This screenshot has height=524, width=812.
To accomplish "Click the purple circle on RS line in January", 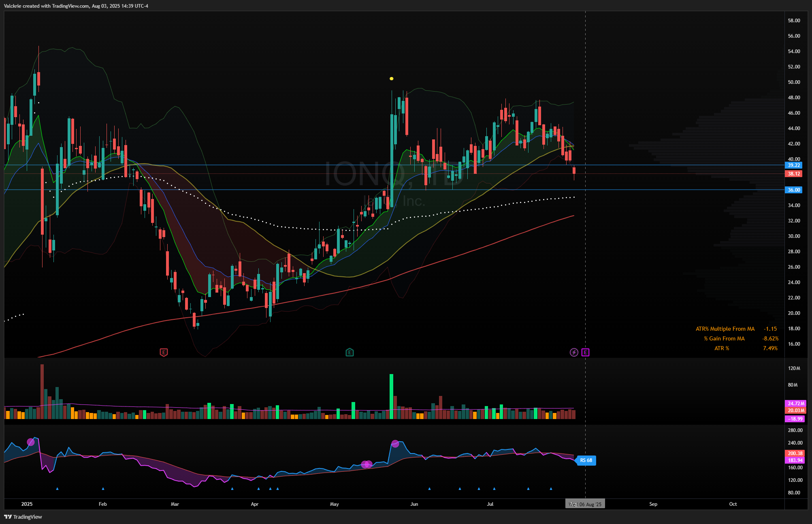I will [31, 442].
